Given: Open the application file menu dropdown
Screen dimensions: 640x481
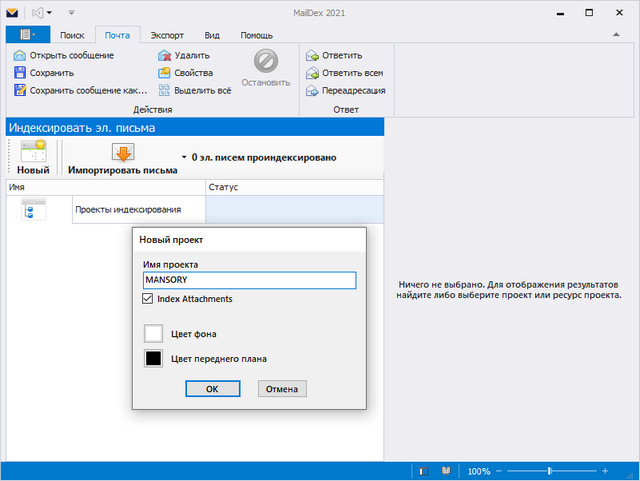Looking at the screenshot, I should pyautogui.click(x=27, y=34).
